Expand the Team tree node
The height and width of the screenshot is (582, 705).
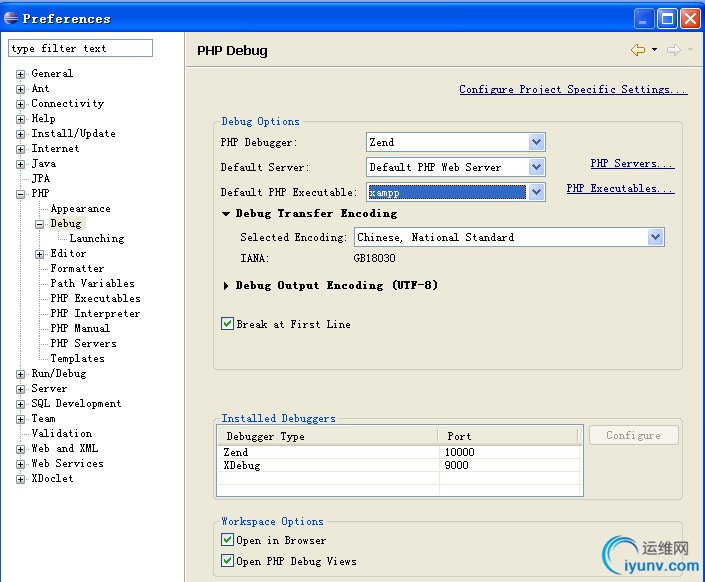tap(20, 419)
